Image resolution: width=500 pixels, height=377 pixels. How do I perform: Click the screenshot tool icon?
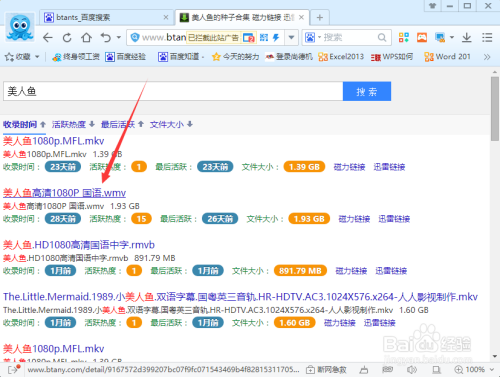pos(440,37)
